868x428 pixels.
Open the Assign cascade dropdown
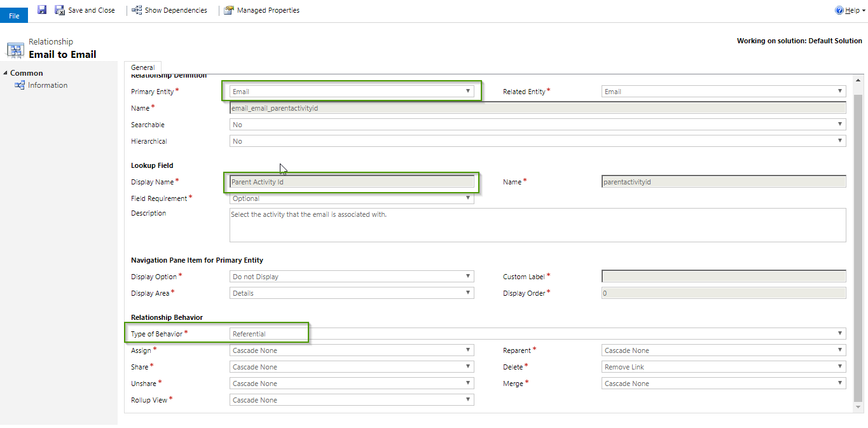pyautogui.click(x=352, y=350)
